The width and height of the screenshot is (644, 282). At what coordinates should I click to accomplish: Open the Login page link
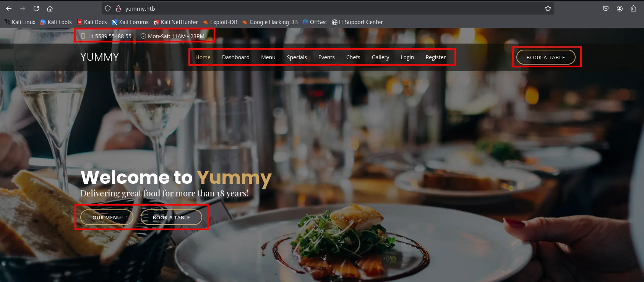pos(407,57)
